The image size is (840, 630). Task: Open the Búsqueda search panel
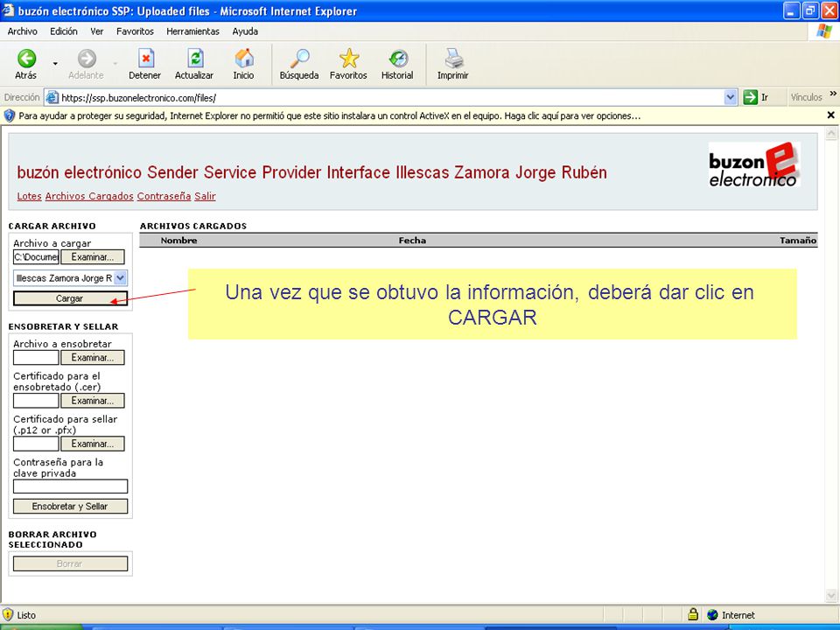(299, 64)
